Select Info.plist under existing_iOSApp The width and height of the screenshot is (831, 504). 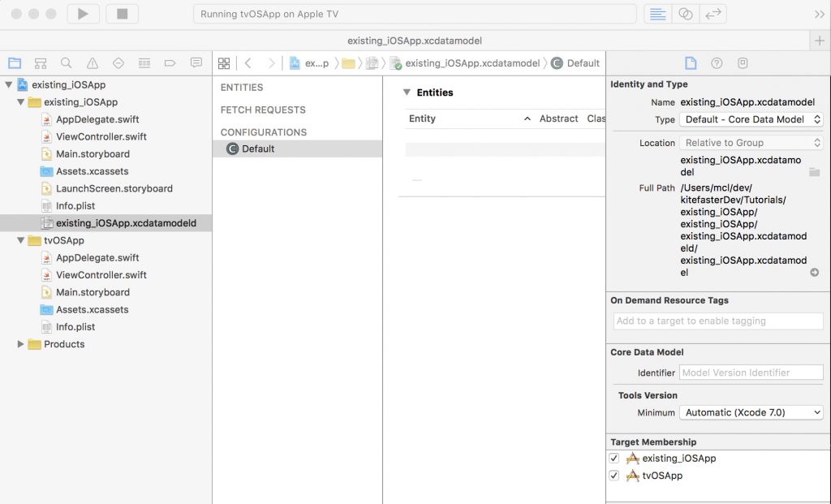(75, 205)
